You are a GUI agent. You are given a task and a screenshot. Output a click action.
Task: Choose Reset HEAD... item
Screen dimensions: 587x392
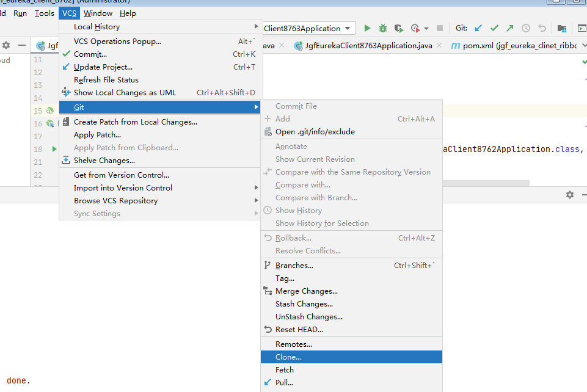pyautogui.click(x=351, y=329)
